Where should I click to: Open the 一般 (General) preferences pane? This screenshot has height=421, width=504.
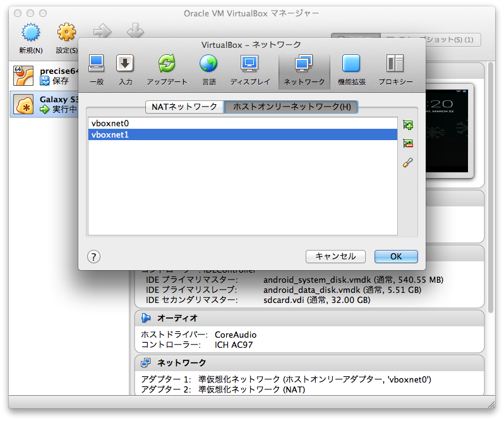tap(97, 69)
